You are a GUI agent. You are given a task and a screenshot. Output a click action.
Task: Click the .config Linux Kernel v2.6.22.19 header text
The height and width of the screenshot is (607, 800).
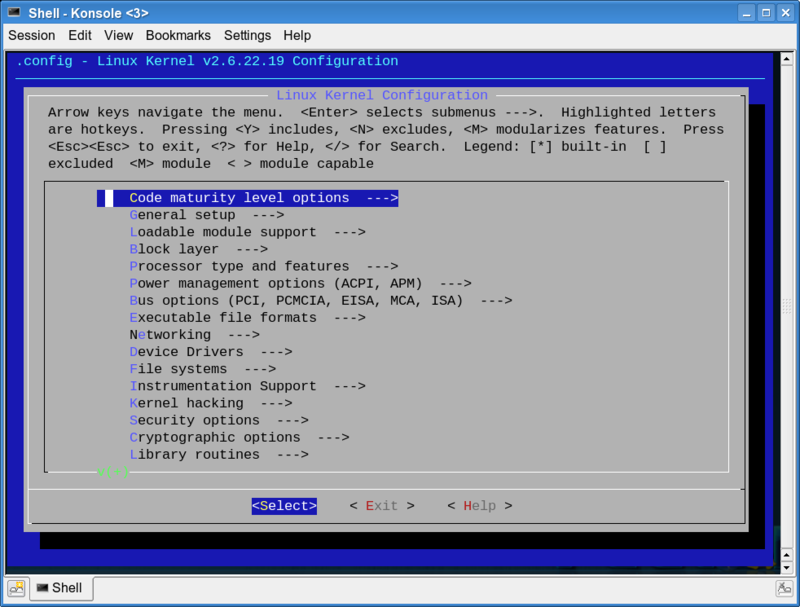click(x=207, y=61)
